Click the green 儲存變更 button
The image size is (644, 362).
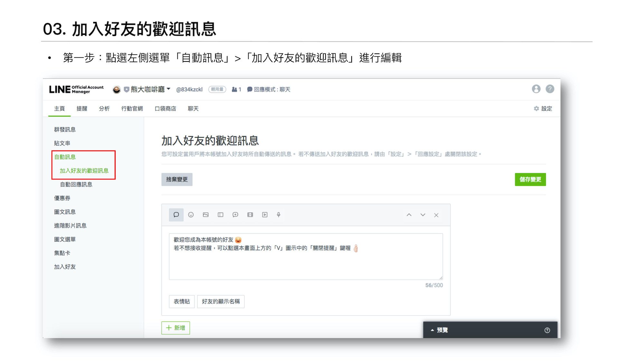530,180
